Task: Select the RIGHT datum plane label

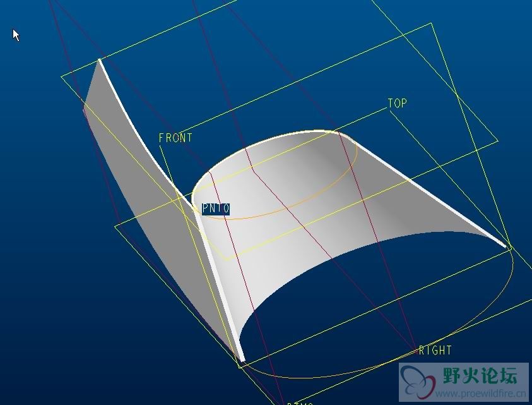Action: [x=435, y=350]
